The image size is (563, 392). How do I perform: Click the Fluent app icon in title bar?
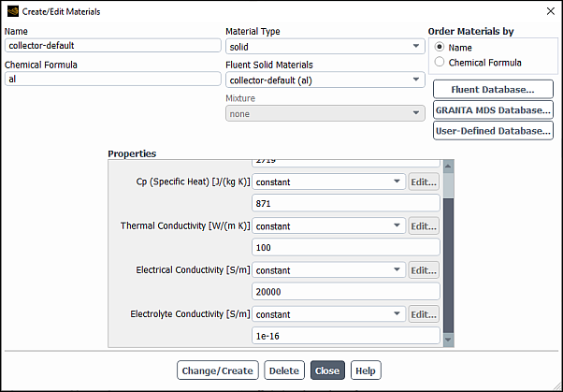[x=10, y=11]
